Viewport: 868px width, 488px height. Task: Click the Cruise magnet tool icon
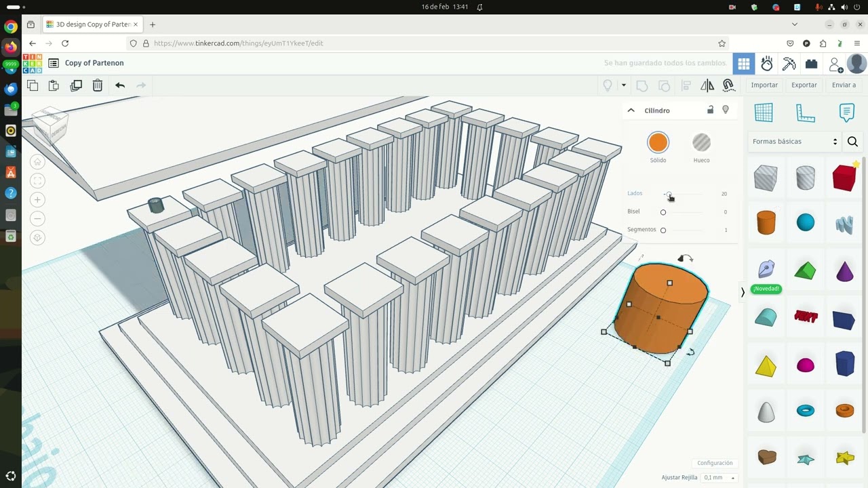(728, 85)
